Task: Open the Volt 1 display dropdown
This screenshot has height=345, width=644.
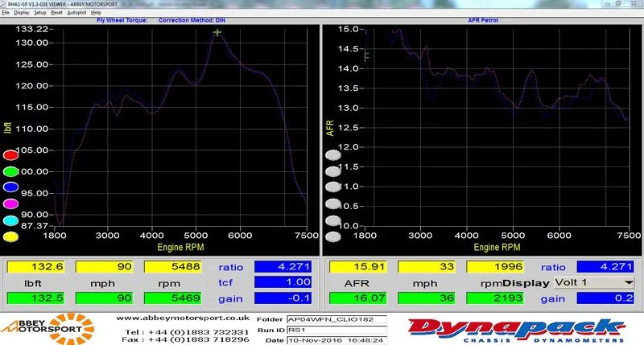Action: point(594,282)
